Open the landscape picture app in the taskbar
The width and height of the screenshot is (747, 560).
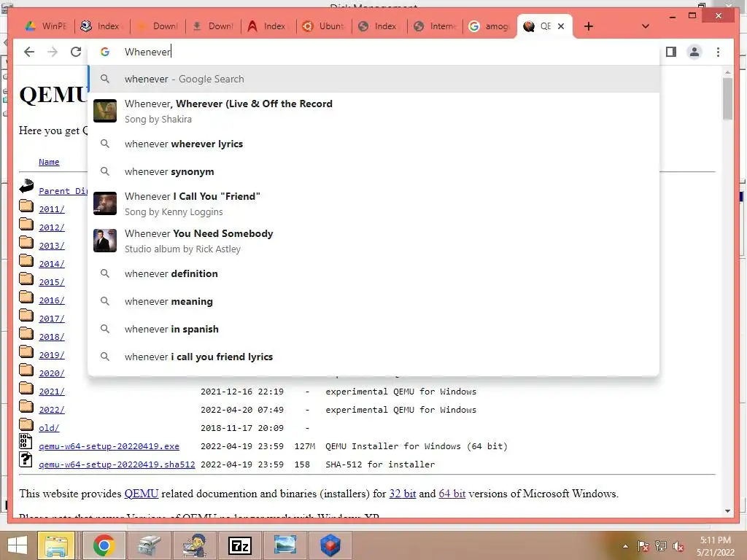[285, 545]
